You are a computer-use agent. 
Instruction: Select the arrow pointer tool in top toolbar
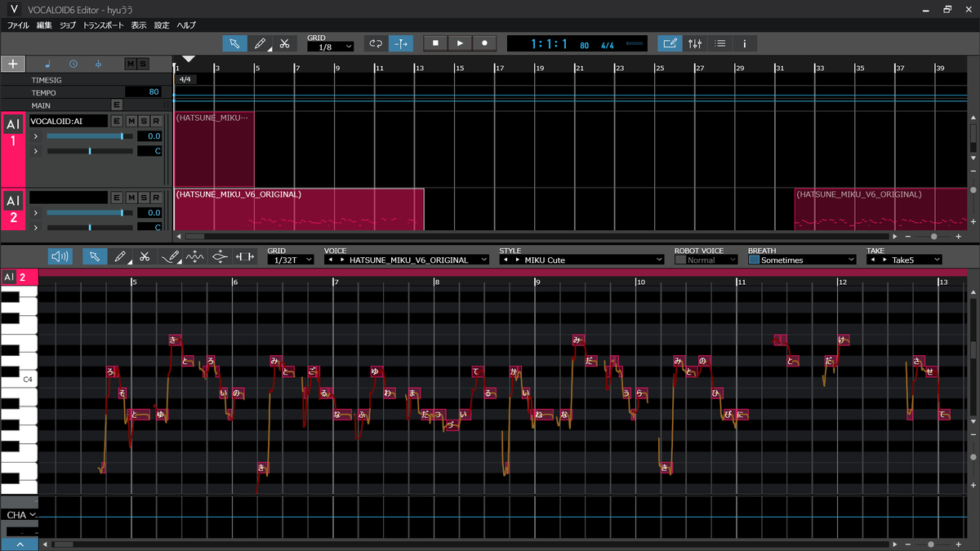[234, 43]
